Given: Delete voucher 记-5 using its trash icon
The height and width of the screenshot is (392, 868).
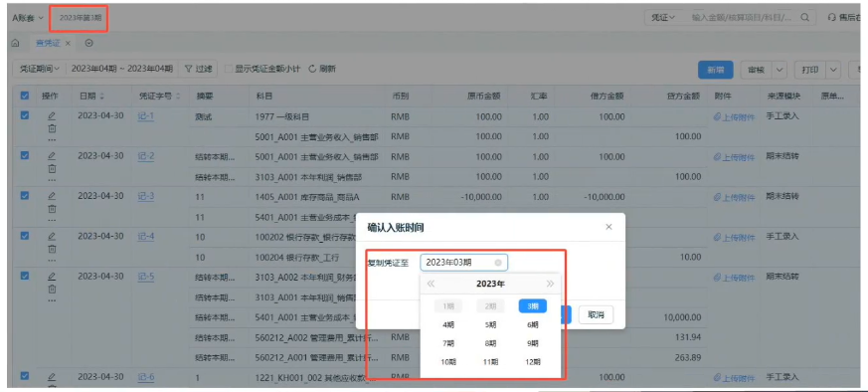Looking at the screenshot, I should point(52,289).
